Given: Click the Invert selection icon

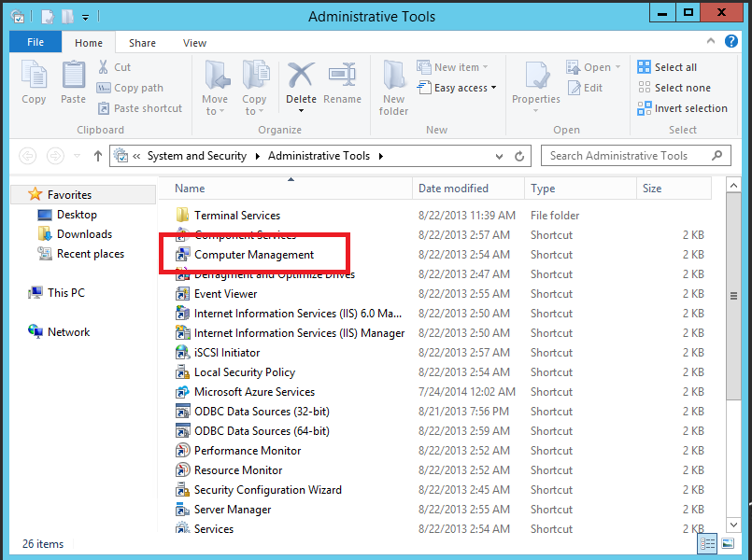Looking at the screenshot, I should (x=644, y=108).
